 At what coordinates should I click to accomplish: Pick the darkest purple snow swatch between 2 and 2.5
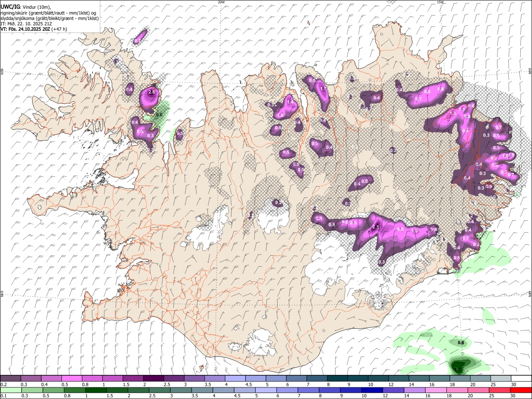(x=153, y=379)
